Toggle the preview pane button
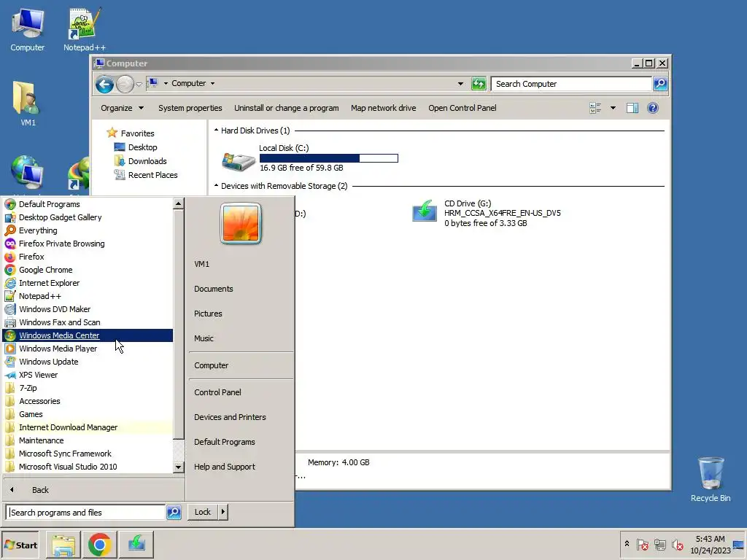 [x=632, y=108]
